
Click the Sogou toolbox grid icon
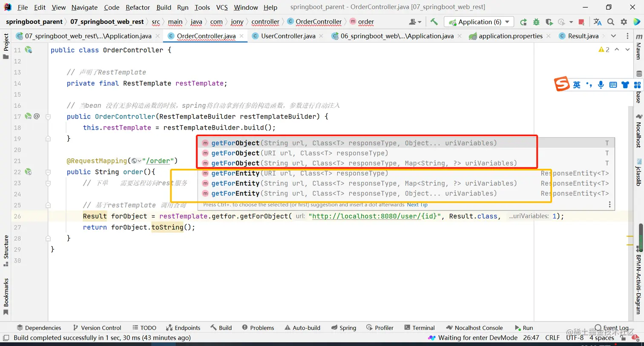coord(637,84)
